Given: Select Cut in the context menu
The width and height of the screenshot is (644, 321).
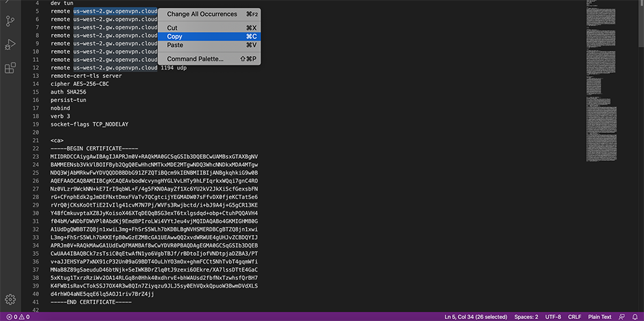Looking at the screenshot, I should click(172, 28).
